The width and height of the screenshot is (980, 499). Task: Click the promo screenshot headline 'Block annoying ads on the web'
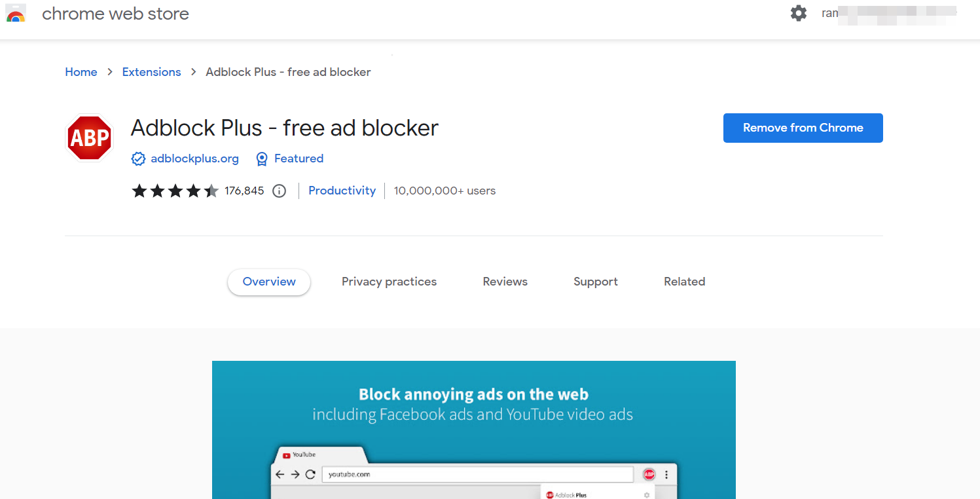[473, 394]
